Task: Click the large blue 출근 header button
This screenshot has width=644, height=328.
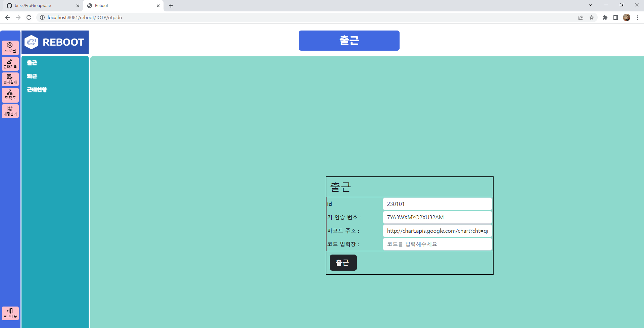Action: [x=349, y=41]
